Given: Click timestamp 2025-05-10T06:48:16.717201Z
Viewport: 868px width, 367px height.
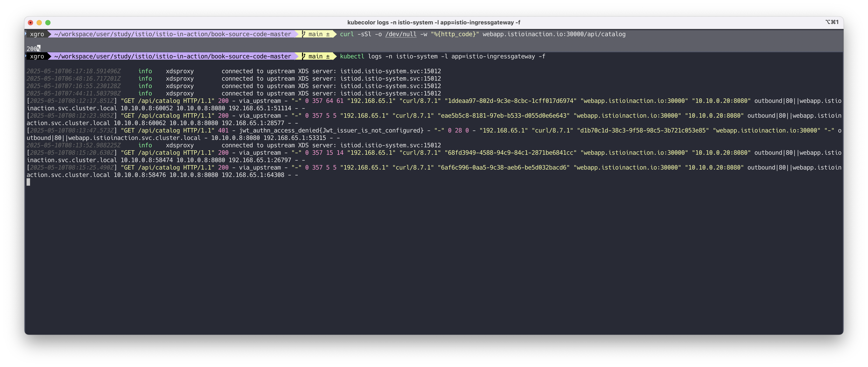Looking at the screenshot, I should click(x=73, y=79).
